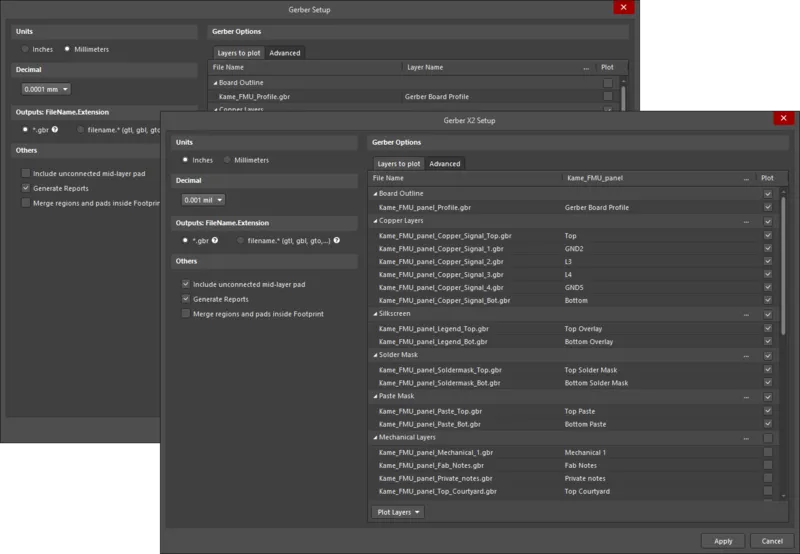This screenshot has width=800, height=554.
Task: Open ellipsis menu for Copper Layers group
Action: coord(746,220)
